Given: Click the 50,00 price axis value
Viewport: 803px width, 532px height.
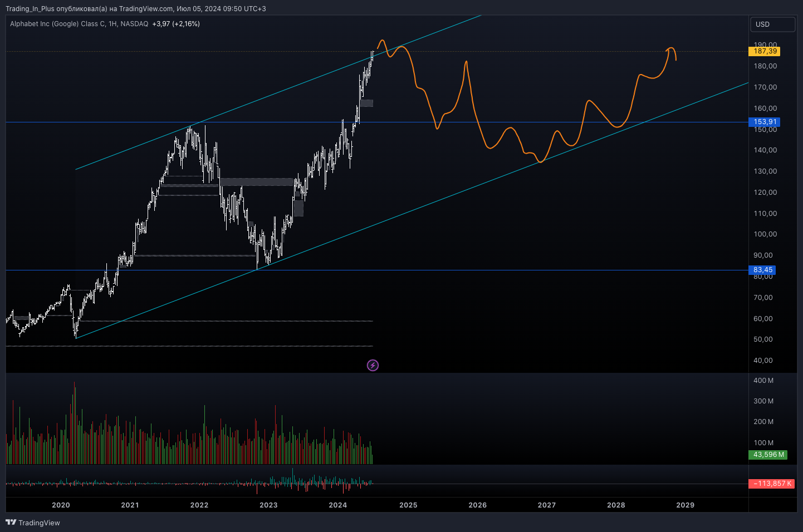Looking at the screenshot, I should click(763, 339).
